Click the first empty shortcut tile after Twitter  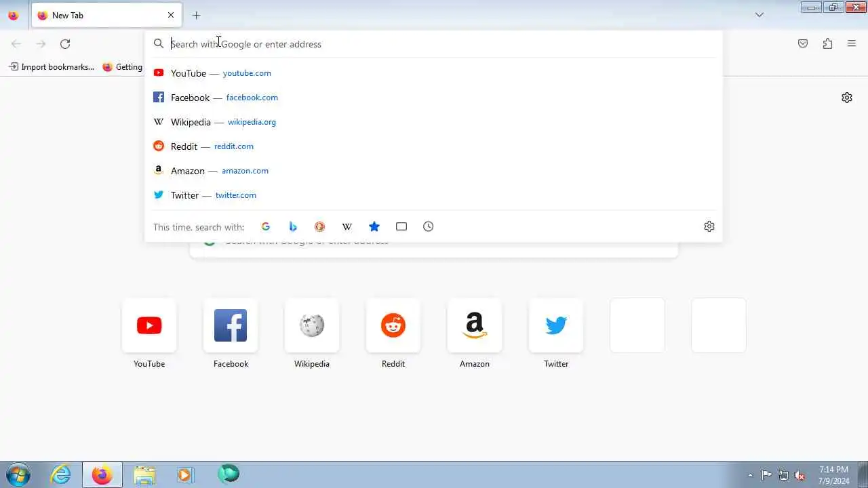pos(637,325)
